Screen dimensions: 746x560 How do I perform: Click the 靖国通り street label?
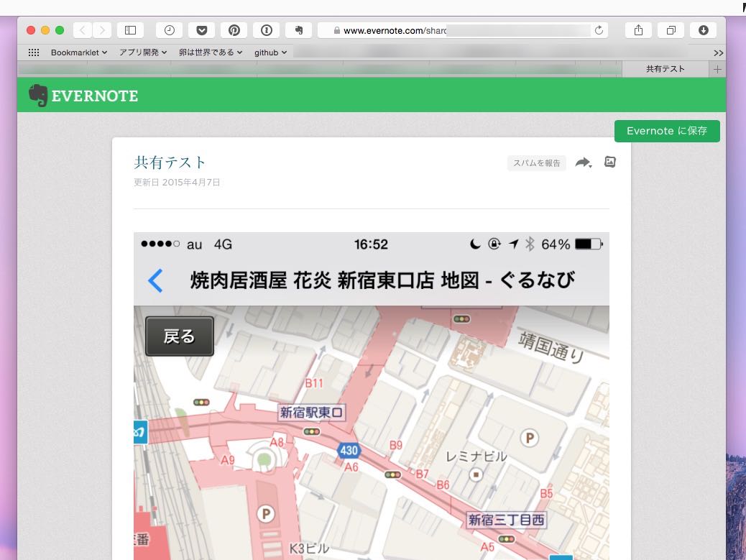click(x=551, y=346)
